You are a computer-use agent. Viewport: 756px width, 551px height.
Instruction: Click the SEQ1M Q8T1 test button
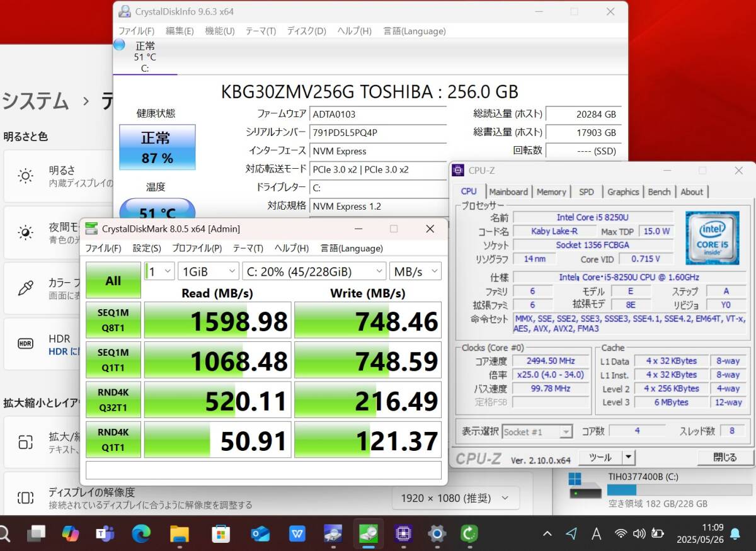pos(113,320)
